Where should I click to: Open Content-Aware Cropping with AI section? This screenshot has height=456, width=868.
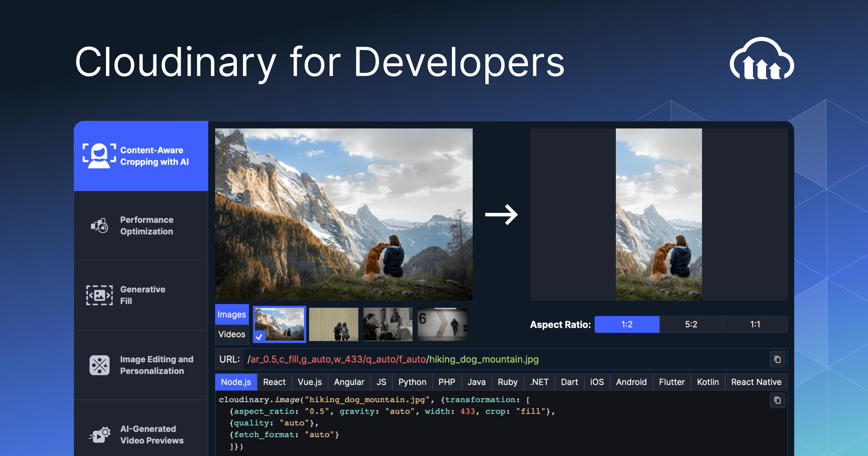[x=141, y=156]
